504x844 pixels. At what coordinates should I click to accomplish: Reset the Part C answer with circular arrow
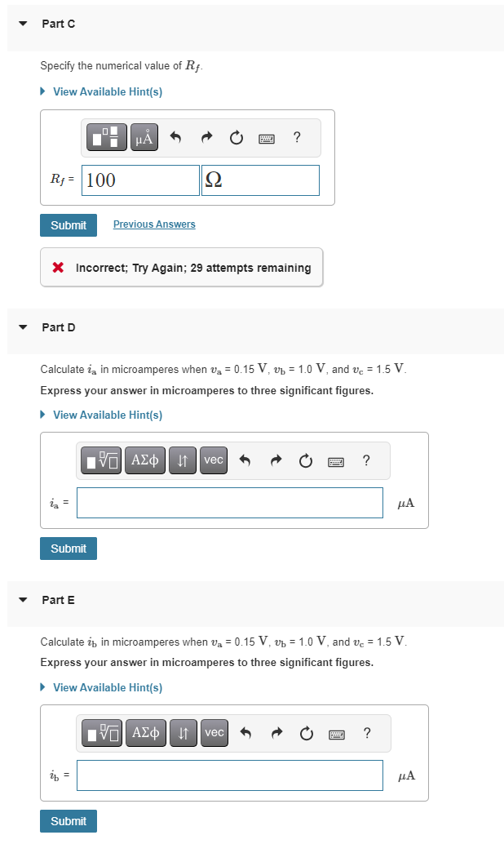237,137
